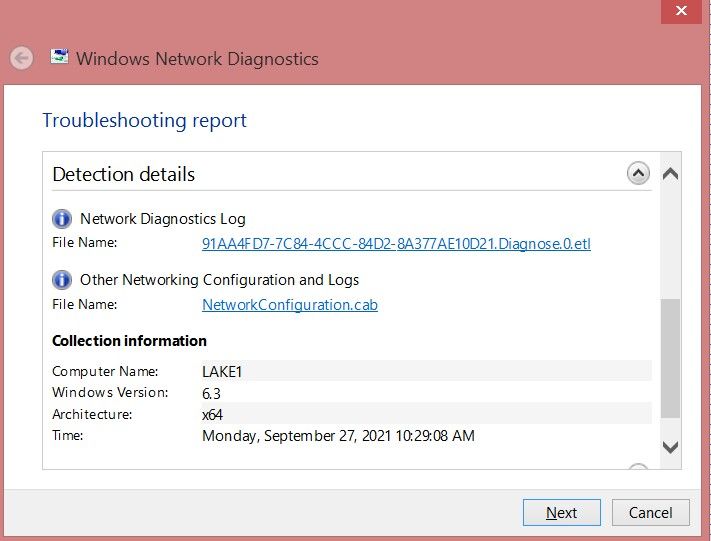Open the Diagnose.0.etl log file link
Viewport: 711px width, 541px height.
click(396, 244)
